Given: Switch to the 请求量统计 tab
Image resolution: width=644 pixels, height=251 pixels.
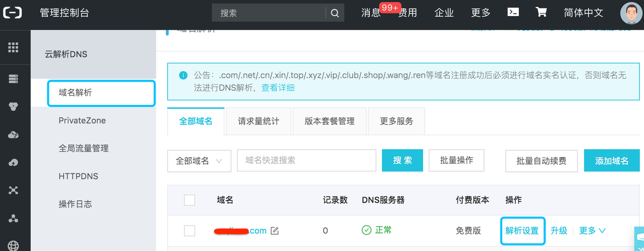Looking at the screenshot, I should [x=259, y=121].
